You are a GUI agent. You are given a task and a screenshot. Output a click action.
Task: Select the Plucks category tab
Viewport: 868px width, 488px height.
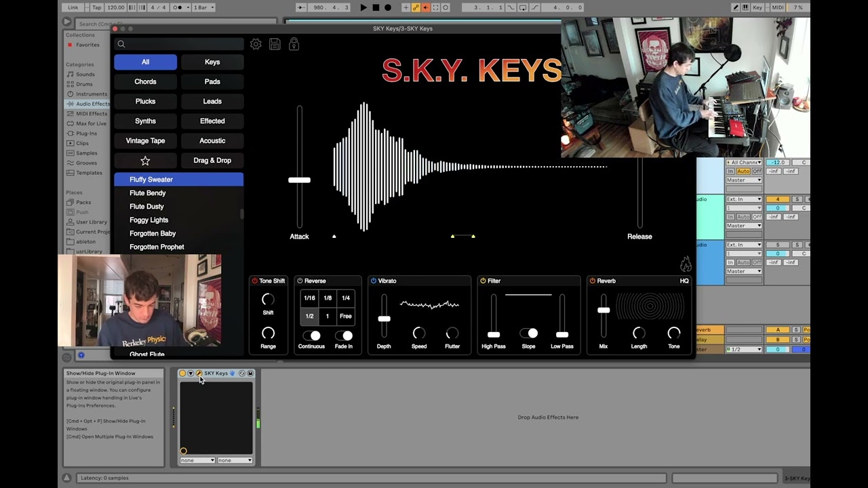tap(145, 101)
